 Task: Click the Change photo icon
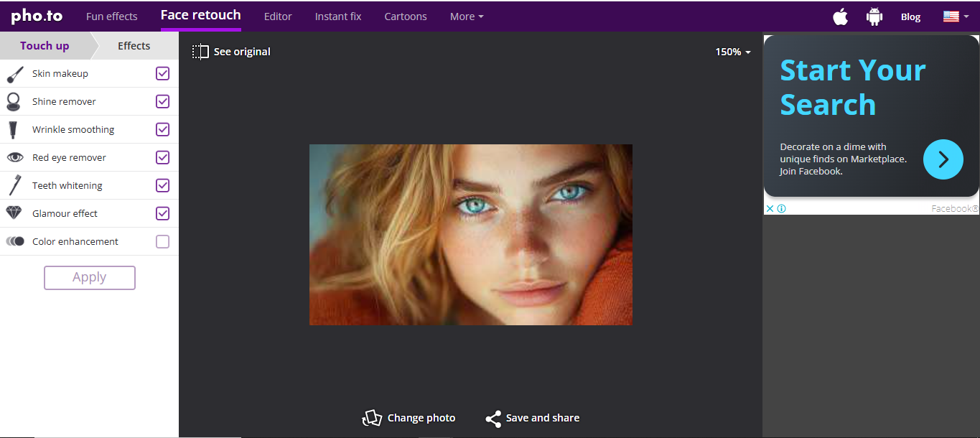coord(373,417)
